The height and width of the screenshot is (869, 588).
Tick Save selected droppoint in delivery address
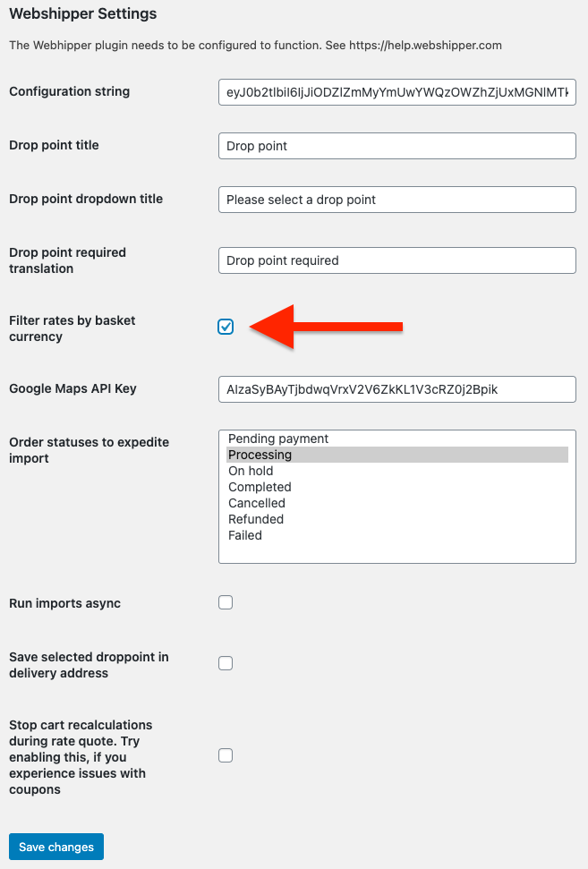click(x=226, y=663)
